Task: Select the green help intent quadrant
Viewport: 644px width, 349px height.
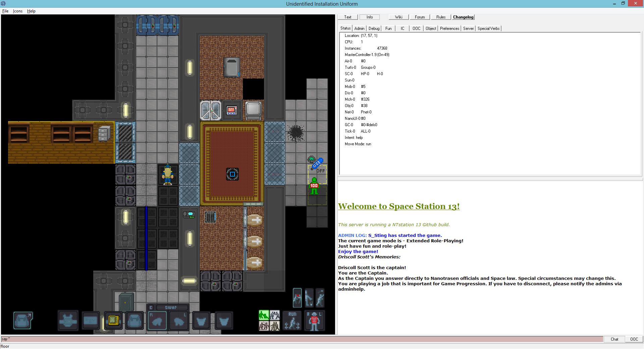Action: [264, 315]
